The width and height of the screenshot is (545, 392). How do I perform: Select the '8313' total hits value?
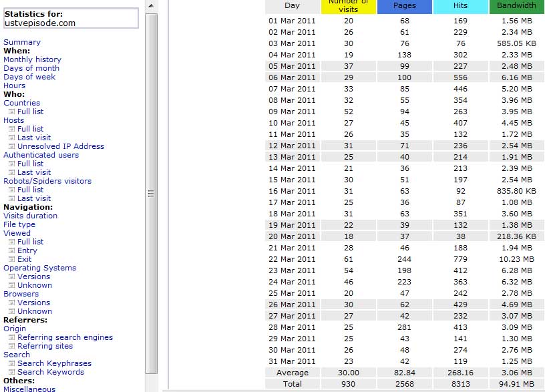click(461, 384)
